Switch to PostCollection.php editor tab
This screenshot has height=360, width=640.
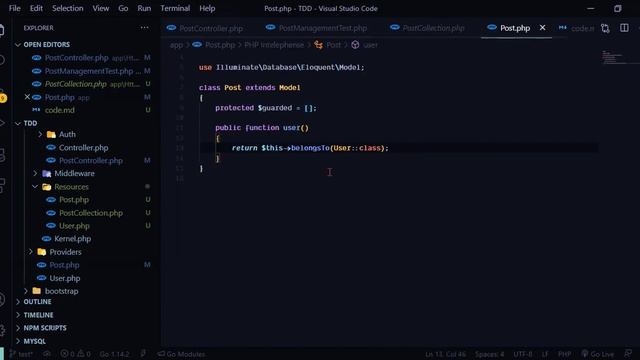coord(428,28)
